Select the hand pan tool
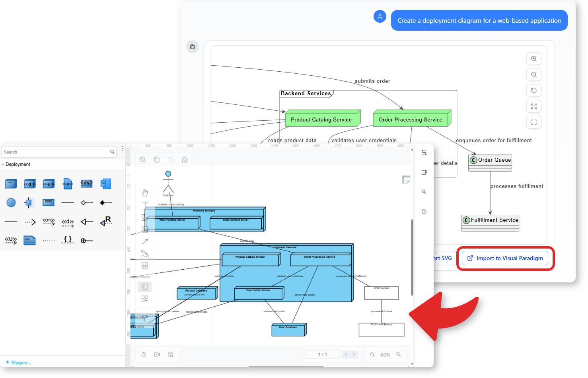Screen dimensions: 588x378 coord(145,192)
